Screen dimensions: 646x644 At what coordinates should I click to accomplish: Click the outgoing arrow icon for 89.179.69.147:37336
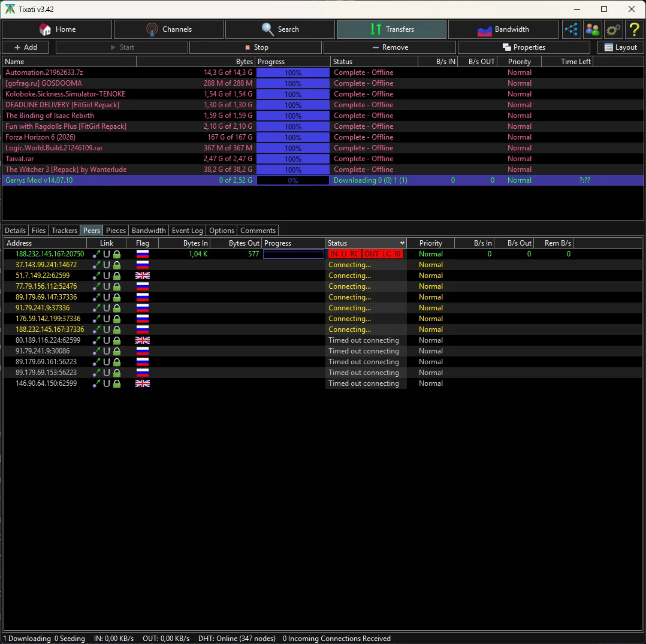click(x=96, y=297)
